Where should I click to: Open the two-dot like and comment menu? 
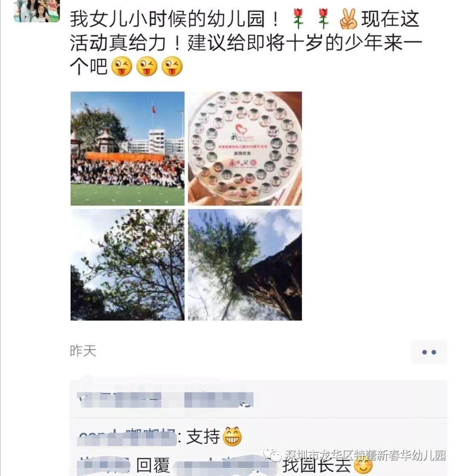click(x=429, y=352)
